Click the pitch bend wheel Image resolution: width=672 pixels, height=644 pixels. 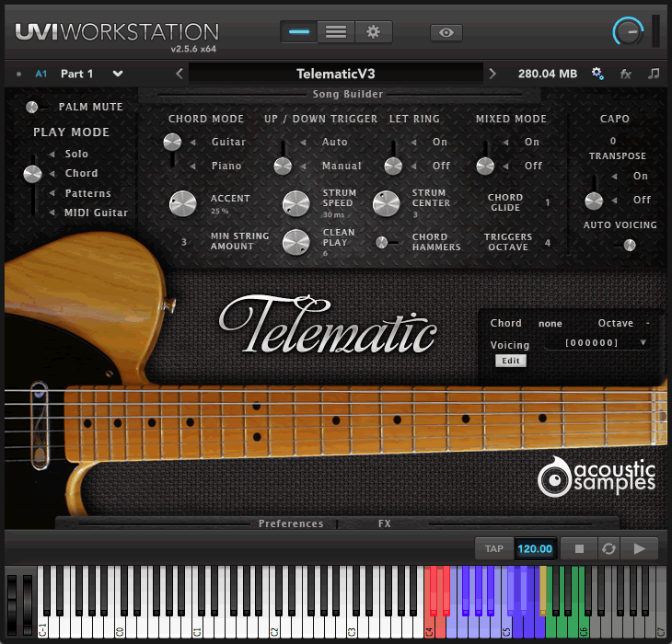(12, 604)
